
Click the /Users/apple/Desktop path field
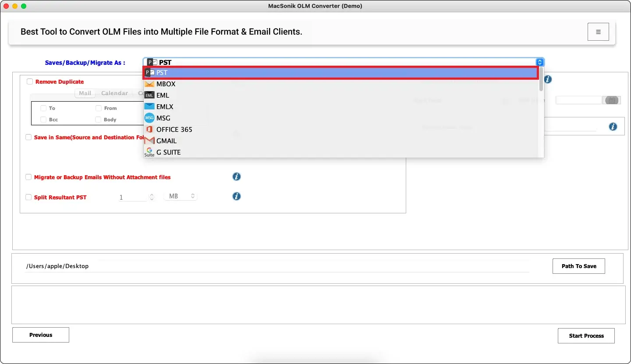coord(277,266)
